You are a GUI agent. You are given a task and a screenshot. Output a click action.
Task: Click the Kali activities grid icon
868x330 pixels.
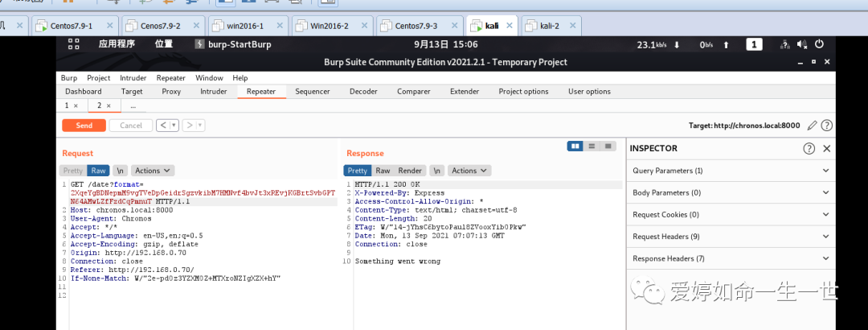click(x=74, y=44)
